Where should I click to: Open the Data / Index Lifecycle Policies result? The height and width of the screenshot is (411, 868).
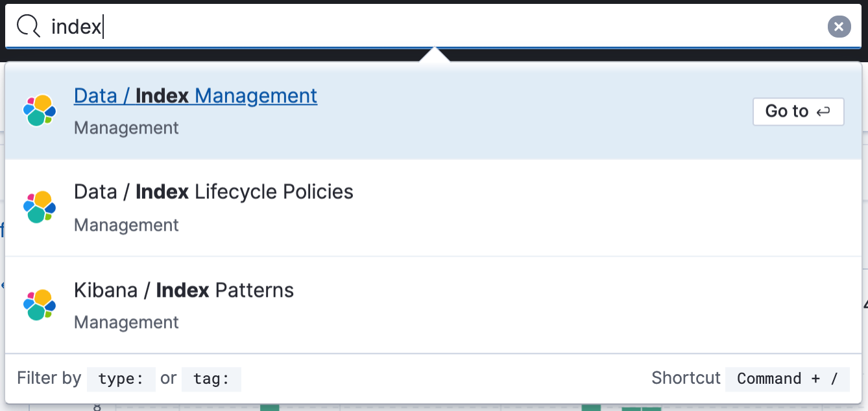(214, 191)
